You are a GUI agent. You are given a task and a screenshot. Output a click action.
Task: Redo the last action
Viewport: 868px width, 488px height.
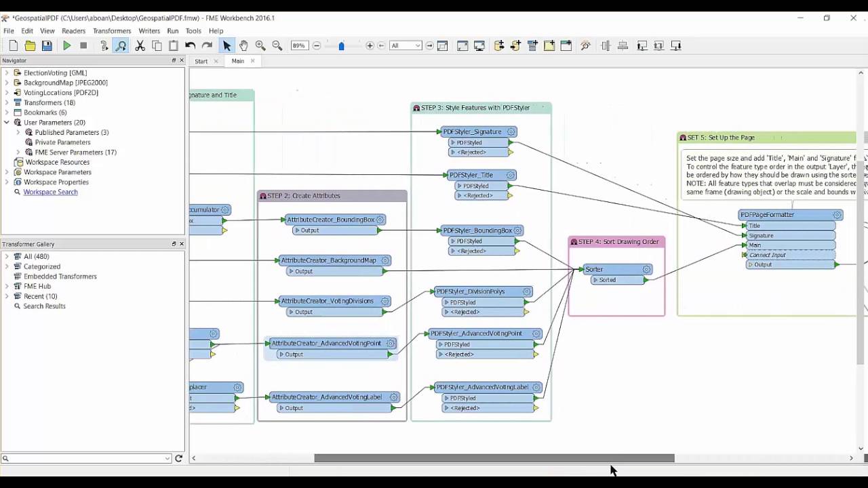tap(207, 45)
